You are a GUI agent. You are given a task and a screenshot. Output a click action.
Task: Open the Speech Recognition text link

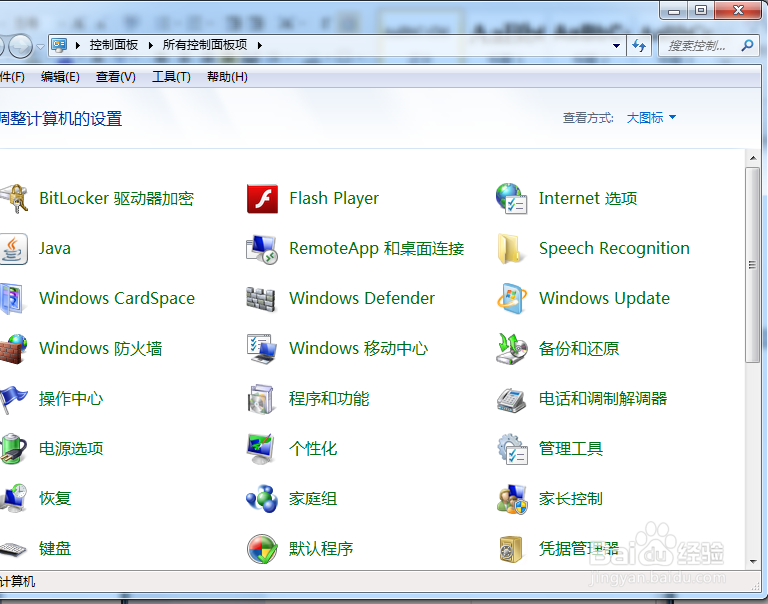tap(614, 248)
